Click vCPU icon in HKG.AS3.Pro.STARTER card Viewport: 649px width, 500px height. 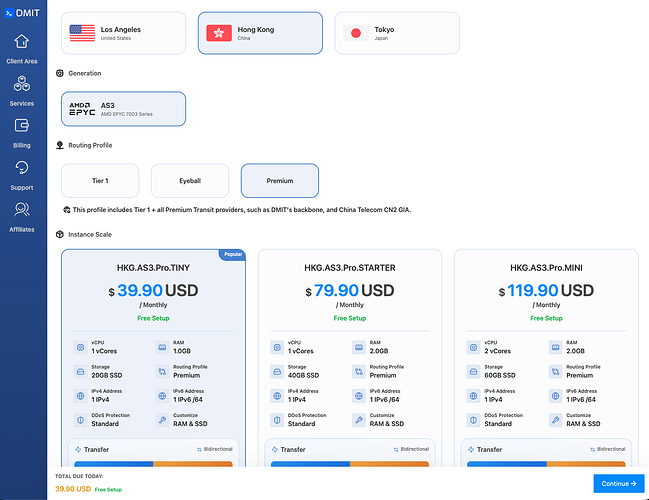(277, 347)
